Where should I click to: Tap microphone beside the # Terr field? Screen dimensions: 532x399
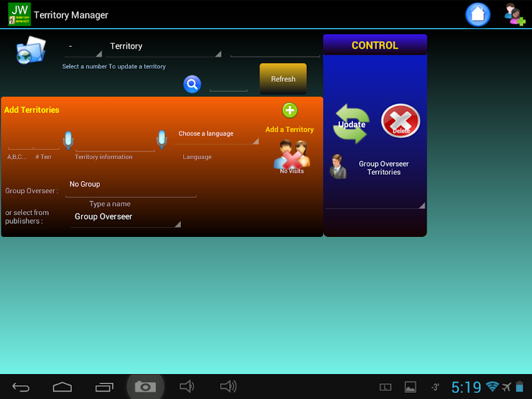point(68,140)
